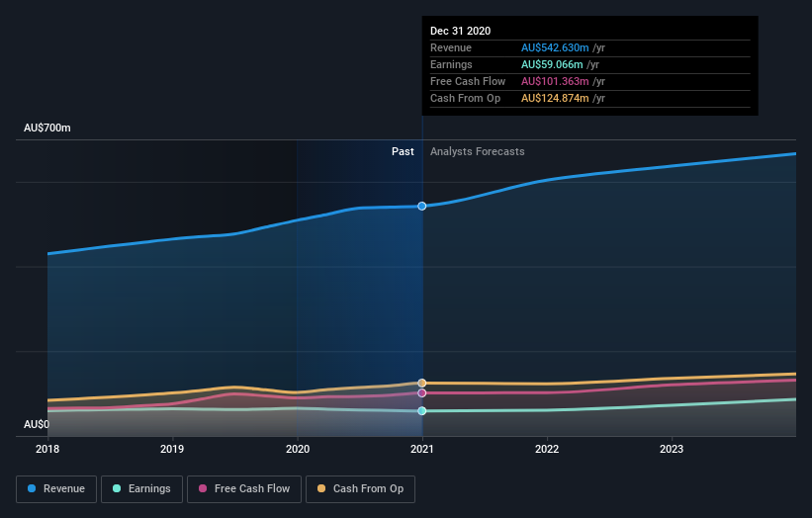Click the 2023 x-axis label

click(x=672, y=449)
